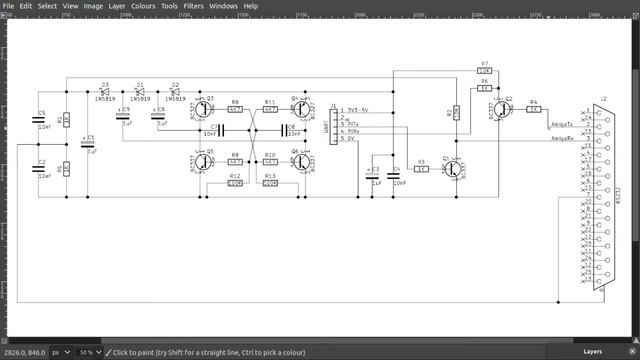
Task: Click the AmigaRx net label
Action: [562, 138]
